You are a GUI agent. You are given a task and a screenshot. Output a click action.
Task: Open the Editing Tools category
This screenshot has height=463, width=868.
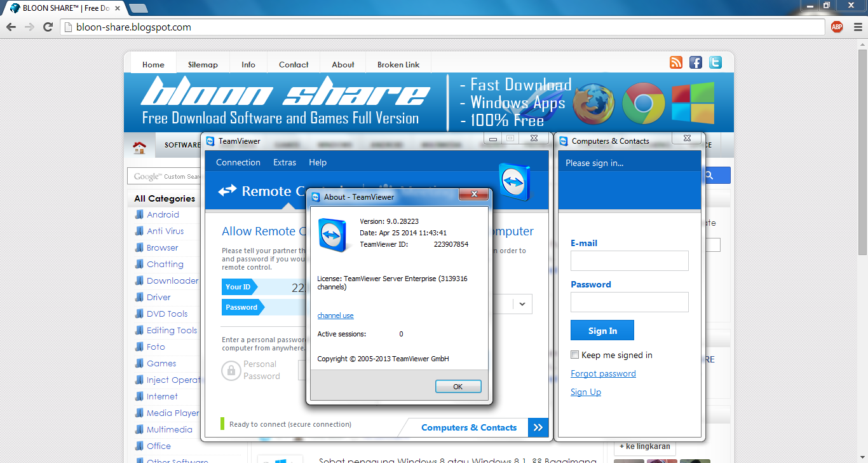point(172,330)
